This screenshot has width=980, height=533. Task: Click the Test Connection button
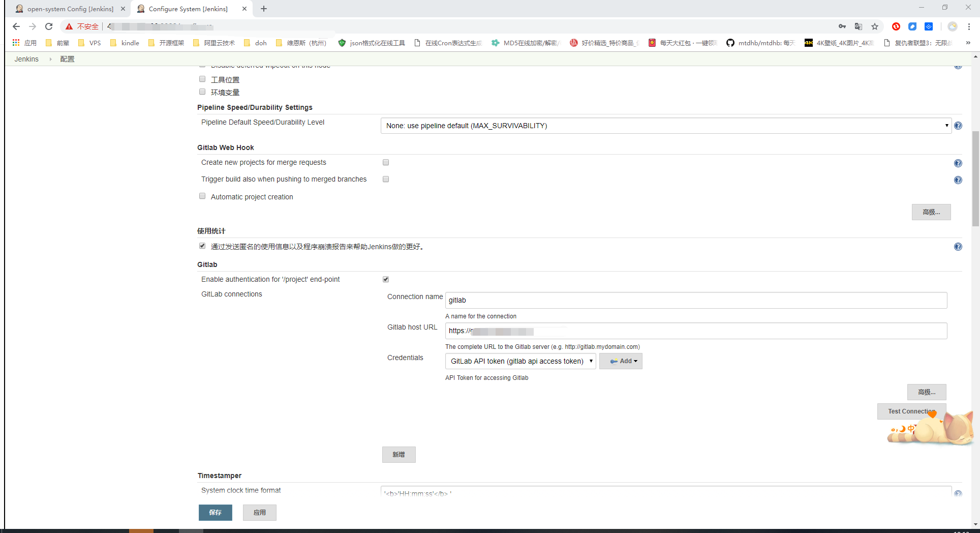(x=911, y=411)
